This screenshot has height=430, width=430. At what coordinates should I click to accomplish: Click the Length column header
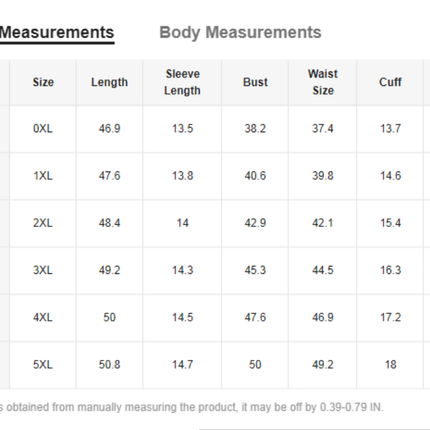109,82
